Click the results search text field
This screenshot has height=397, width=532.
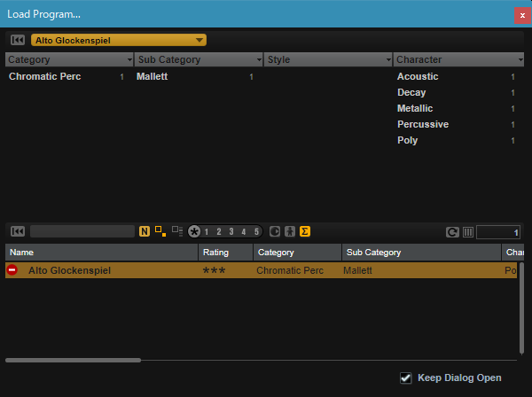tap(82, 231)
